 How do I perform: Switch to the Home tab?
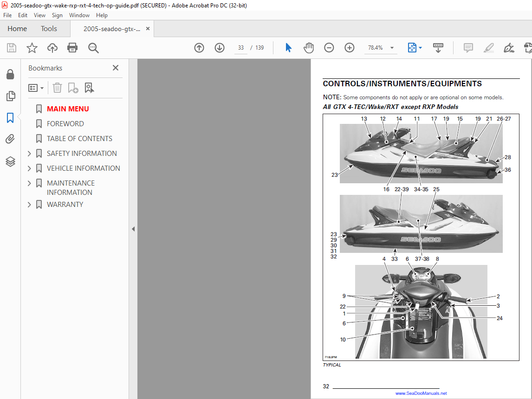17,29
